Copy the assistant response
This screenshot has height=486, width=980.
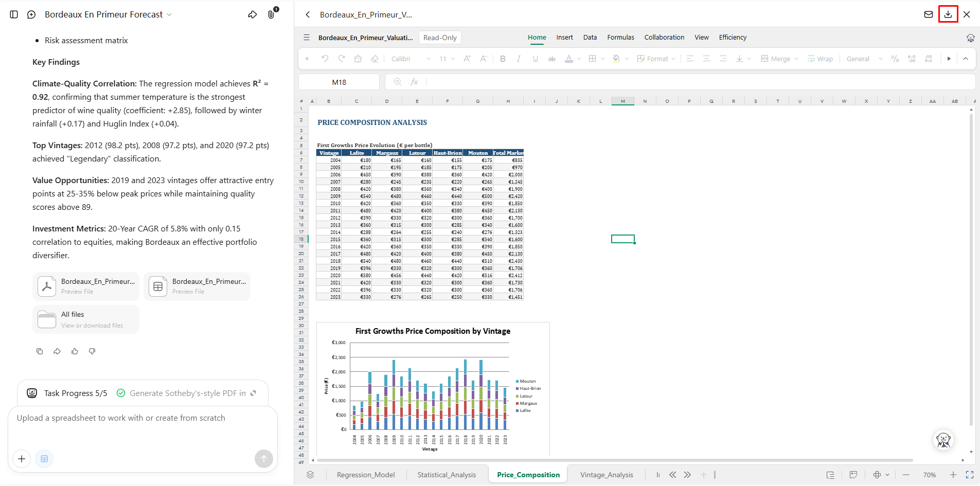pyautogui.click(x=40, y=351)
